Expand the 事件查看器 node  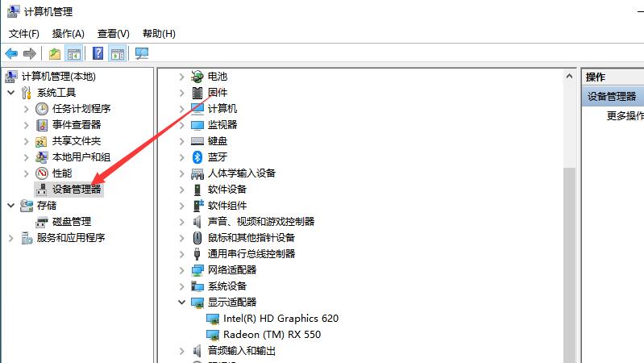26,125
